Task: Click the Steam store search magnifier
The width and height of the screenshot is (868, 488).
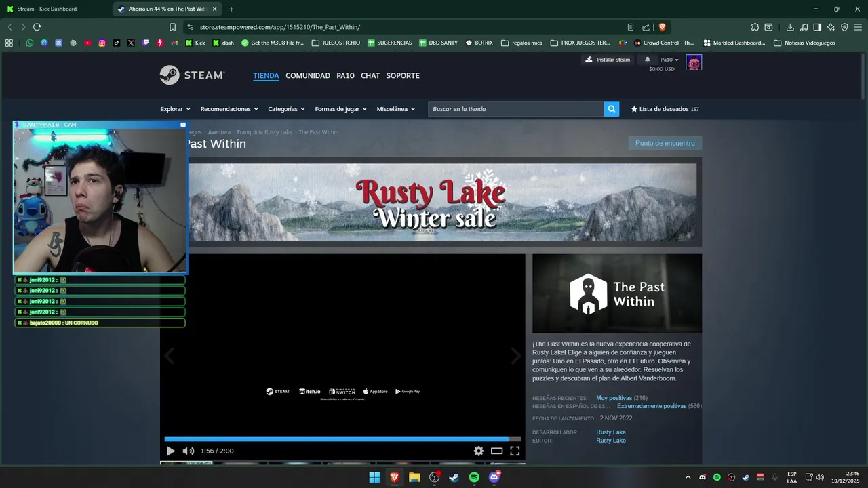Action: pos(612,109)
